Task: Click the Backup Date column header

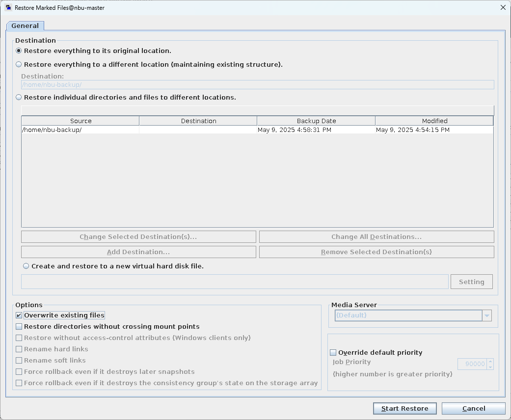Action: [x=316, y=121]
